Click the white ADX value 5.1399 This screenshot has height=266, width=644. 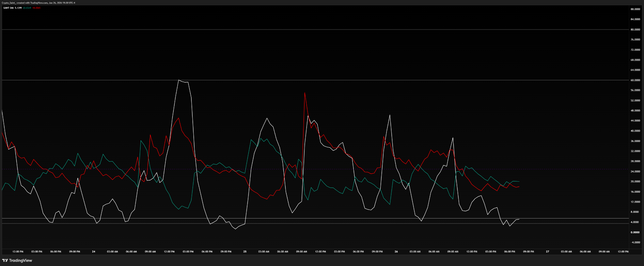[18, 8]
